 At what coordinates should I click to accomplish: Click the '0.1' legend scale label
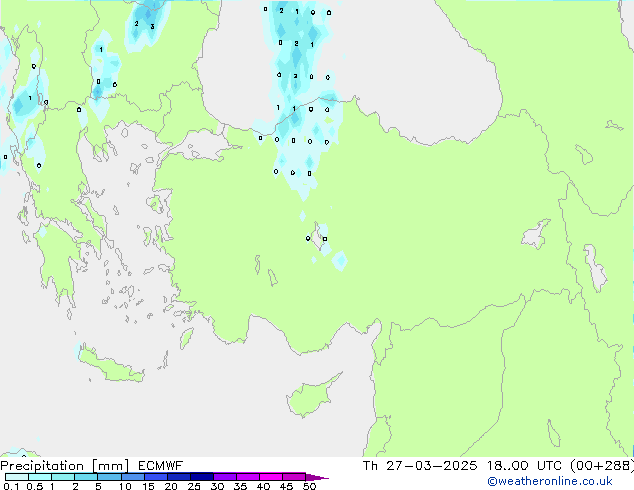click(11, 486)
